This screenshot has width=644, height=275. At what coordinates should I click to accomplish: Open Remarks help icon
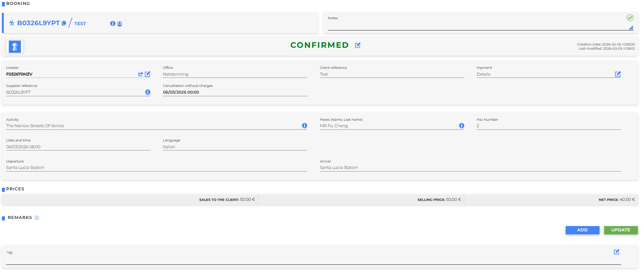pyautogui.click(x=37, y=218)
